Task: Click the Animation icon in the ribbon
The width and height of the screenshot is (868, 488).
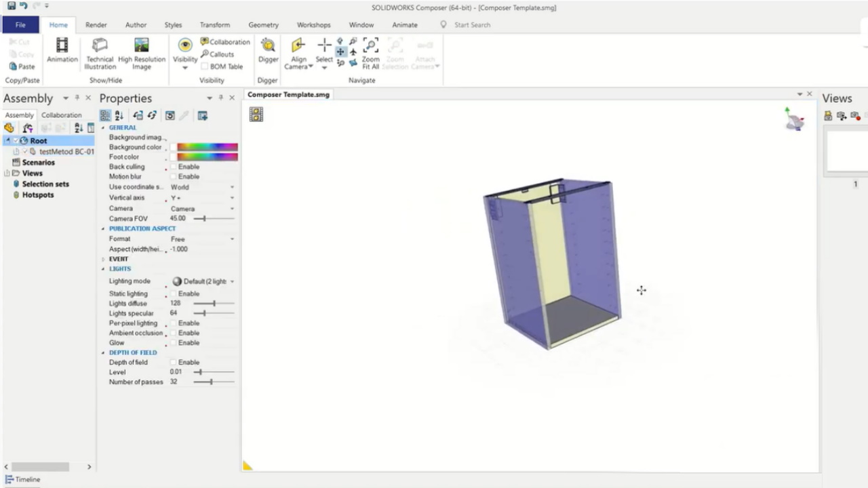Action: point(62,46)
